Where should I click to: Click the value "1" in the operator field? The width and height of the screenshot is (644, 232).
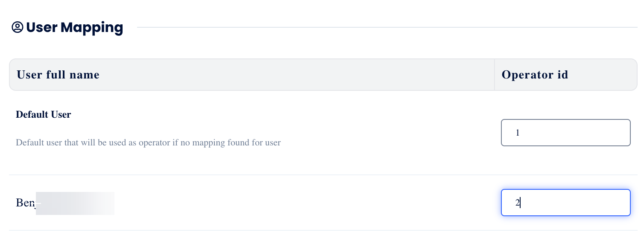(518, 133)
